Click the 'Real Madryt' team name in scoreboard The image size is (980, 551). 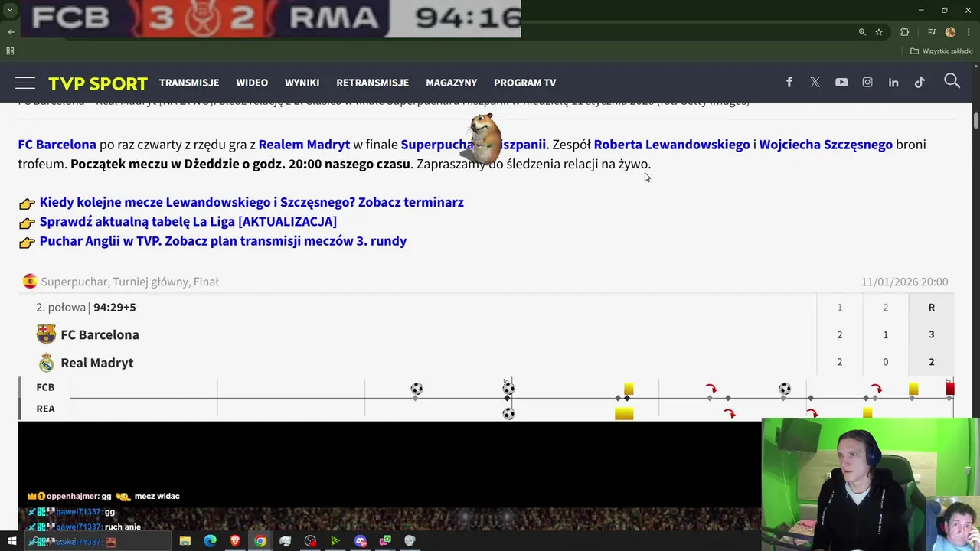tap(97, 363)
